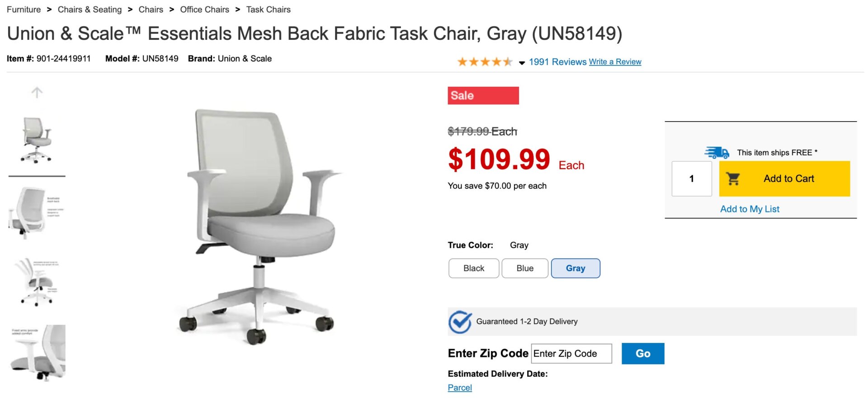Screen dimensions: 868x403
Task: Select the Black color option
Action: point(473,268)
